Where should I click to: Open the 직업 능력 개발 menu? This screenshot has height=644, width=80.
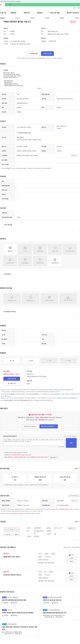[55, 13]
